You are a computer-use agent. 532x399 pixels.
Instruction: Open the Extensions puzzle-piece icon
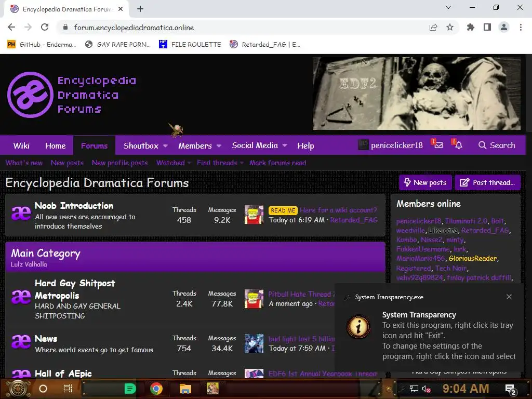tap(471, 27)
